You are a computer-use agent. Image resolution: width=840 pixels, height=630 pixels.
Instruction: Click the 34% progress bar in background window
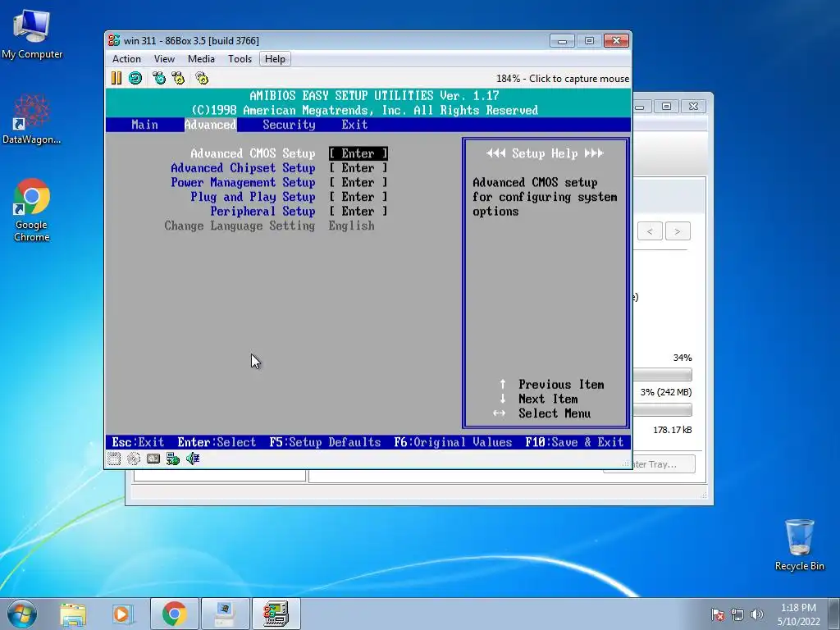click(x=662, y=374)
